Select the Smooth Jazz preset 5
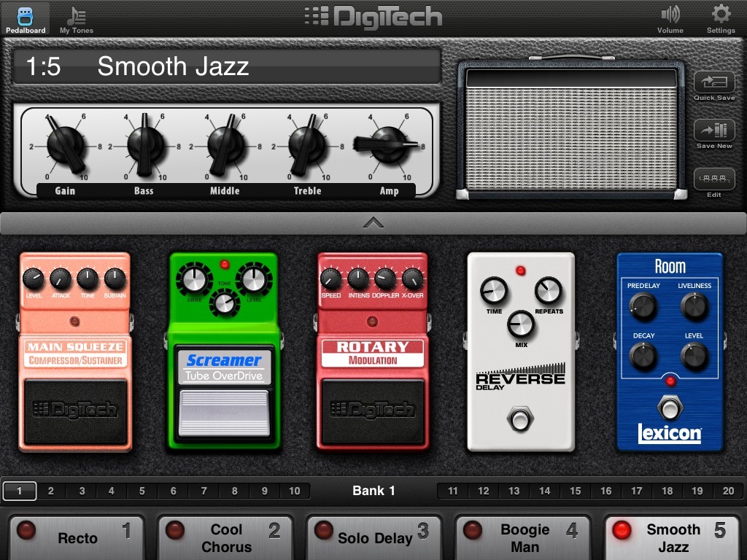 [x=672, y=537]
